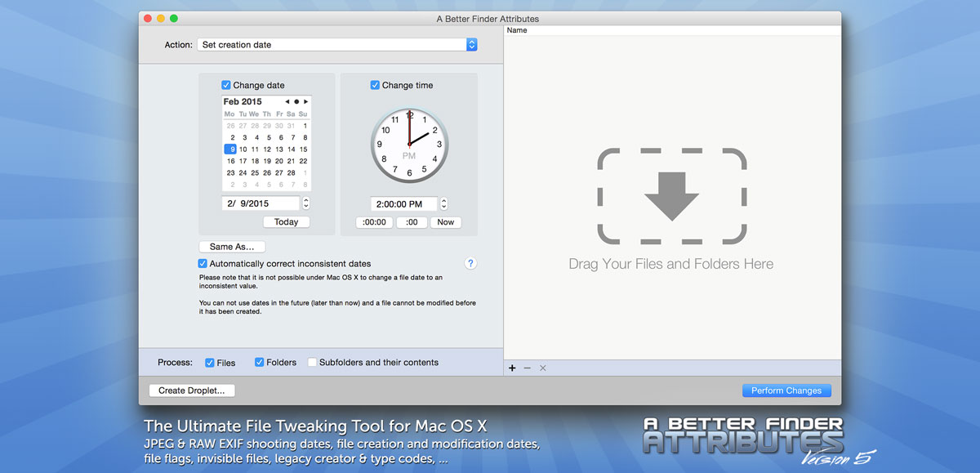Viewport: 980px width, 473px height.
Task: Adjust the time field stepper
Action: [444, 204]
